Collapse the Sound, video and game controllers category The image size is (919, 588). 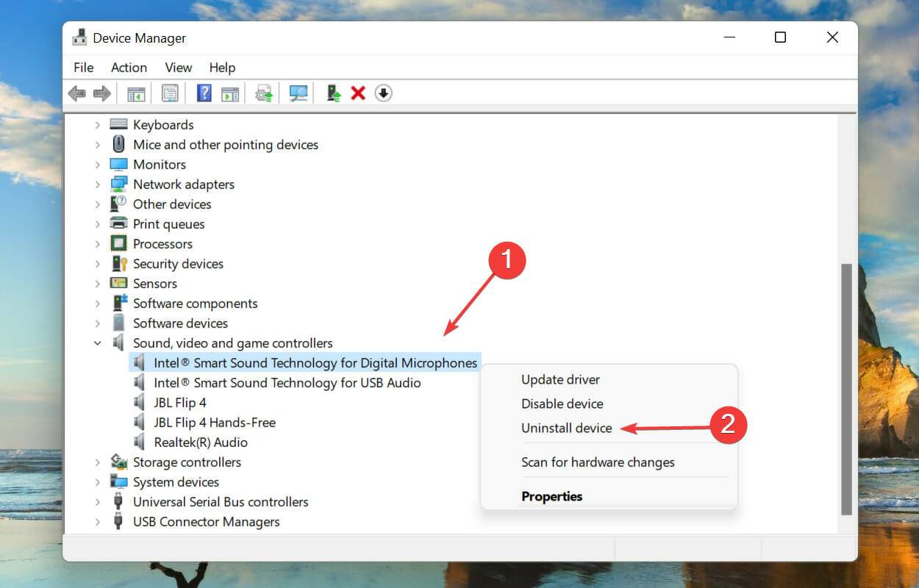click(98, 343)
